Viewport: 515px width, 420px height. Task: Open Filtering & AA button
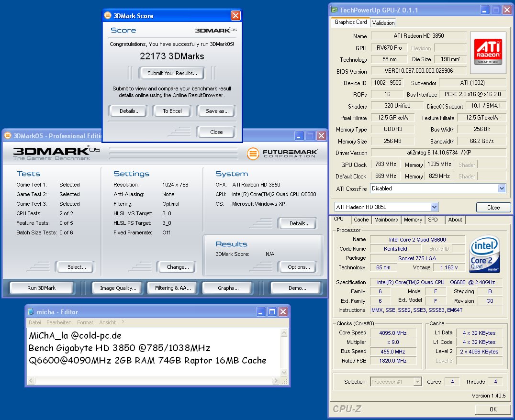pos(173,288)
